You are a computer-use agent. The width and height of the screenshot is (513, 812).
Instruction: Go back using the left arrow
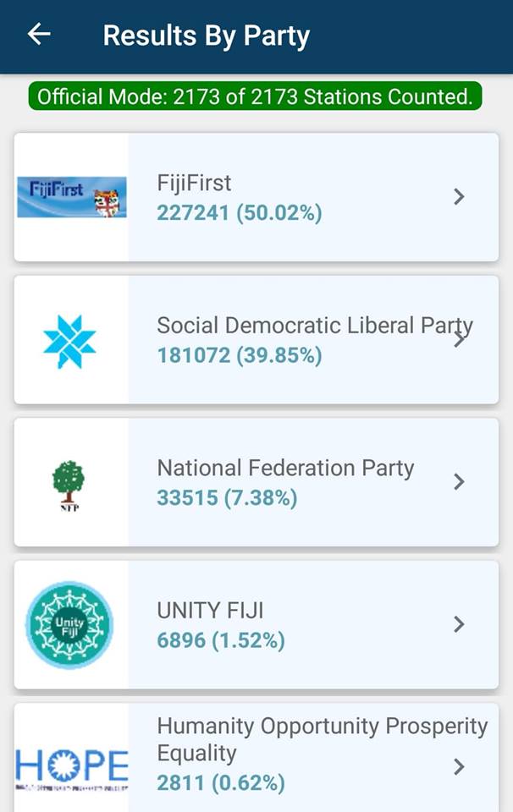(x=39, y=35)
